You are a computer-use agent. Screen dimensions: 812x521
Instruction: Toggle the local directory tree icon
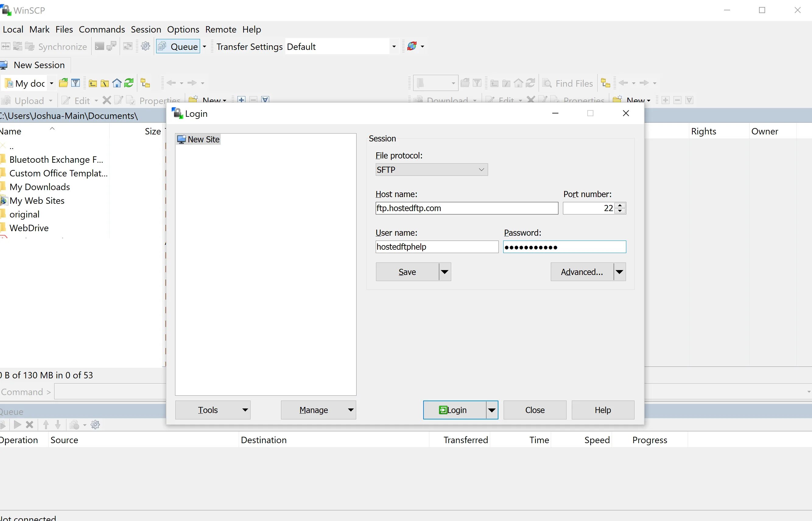[x=145, y=83]
